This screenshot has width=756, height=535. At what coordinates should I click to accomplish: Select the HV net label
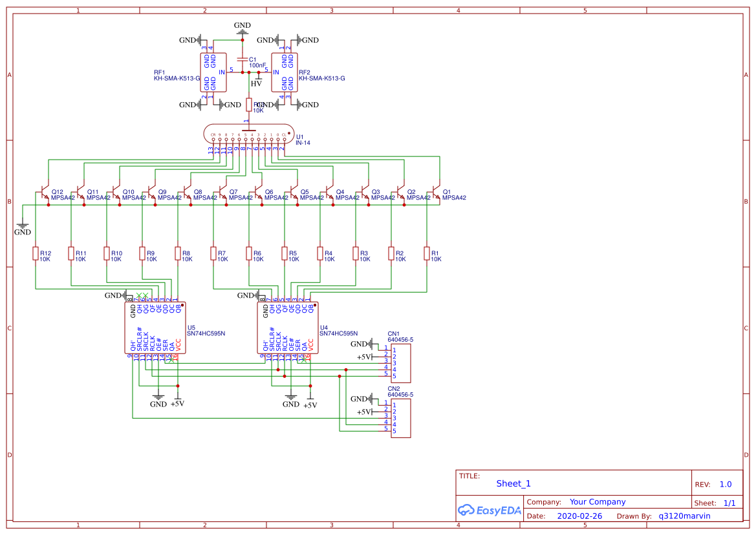256,83
